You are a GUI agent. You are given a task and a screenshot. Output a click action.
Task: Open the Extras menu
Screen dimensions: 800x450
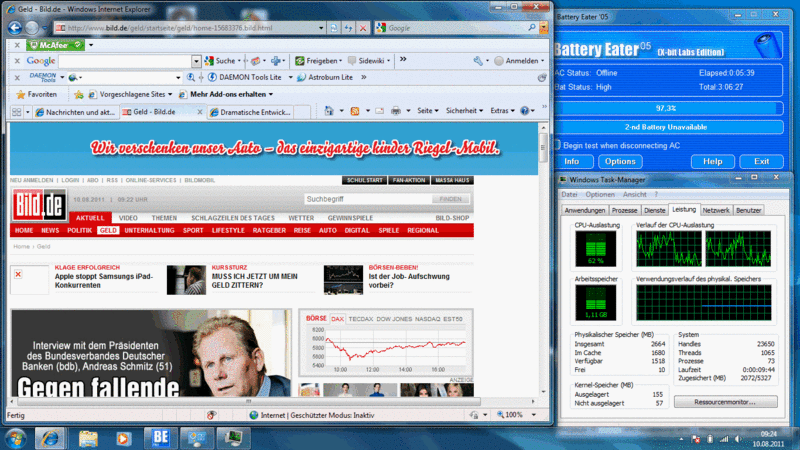[x=503, y=111]
